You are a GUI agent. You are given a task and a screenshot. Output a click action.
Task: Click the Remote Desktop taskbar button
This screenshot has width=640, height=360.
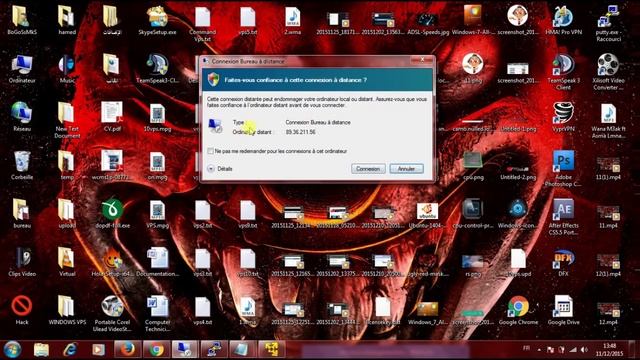pyautogui.click(x=184, y=350)
